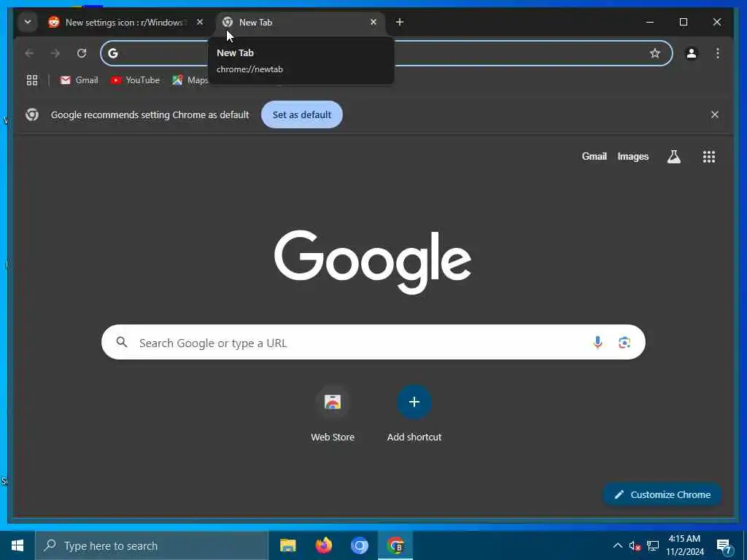This screenshot has width=747, height=560.
Task: Click the back navigation arrow
Action: point(29,52)
